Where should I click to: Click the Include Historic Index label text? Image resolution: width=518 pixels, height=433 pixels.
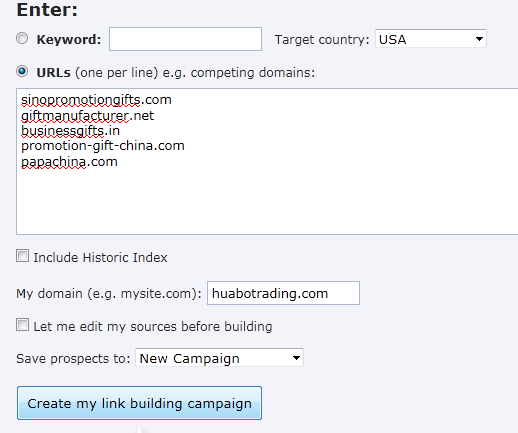click(x=100, y=257)
